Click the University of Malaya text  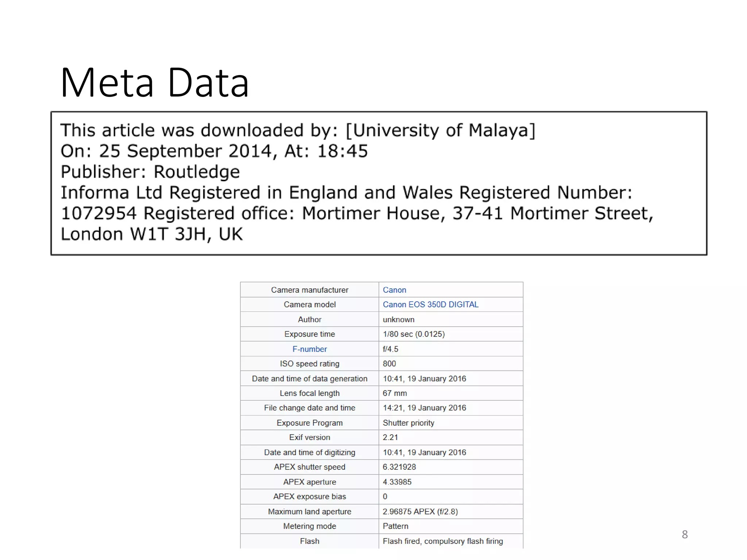440,130
